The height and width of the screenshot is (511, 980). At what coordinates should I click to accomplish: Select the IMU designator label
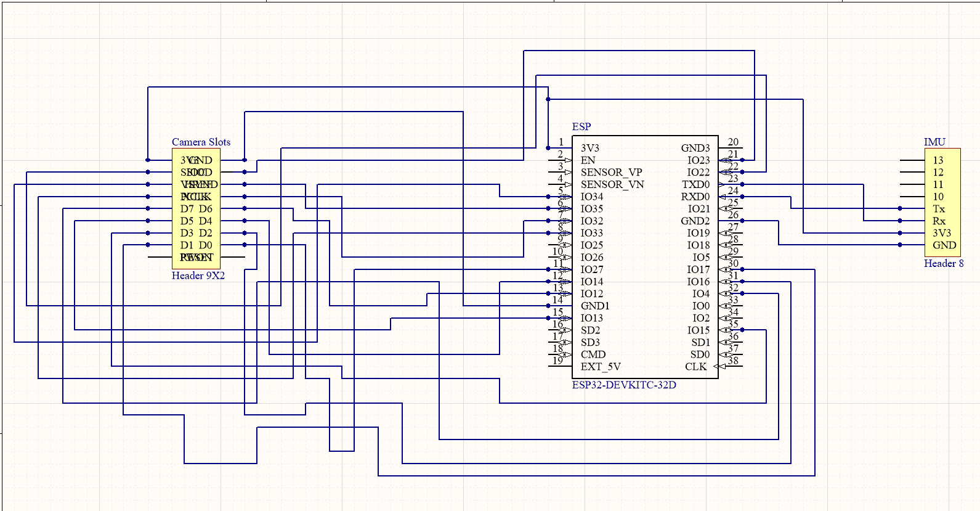[934, 142]
